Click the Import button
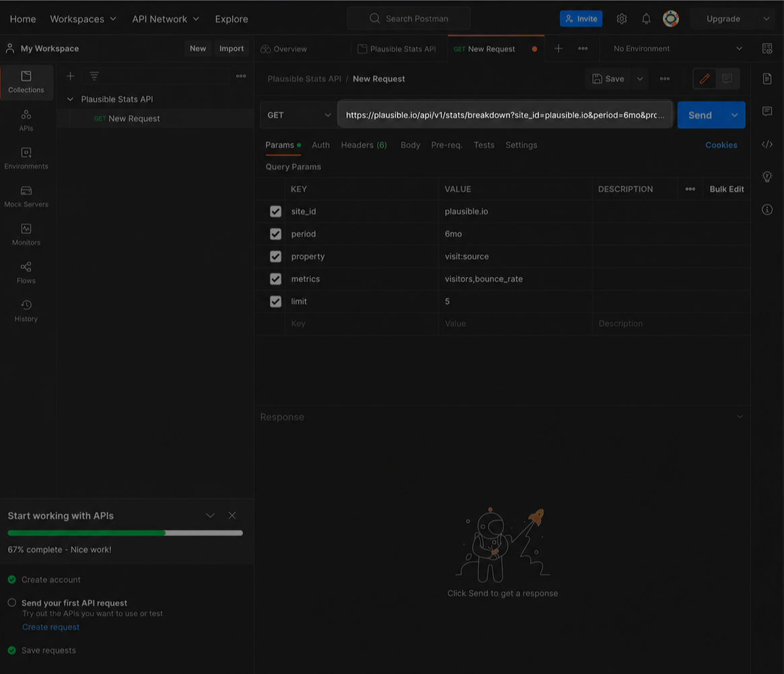Image resolution: width=784 pixels, height=674 pixels. [231, 48]
